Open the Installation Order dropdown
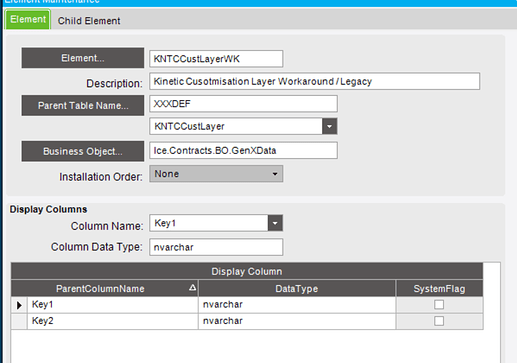Viewport: 517px width, 363px height. click(216, 174)
